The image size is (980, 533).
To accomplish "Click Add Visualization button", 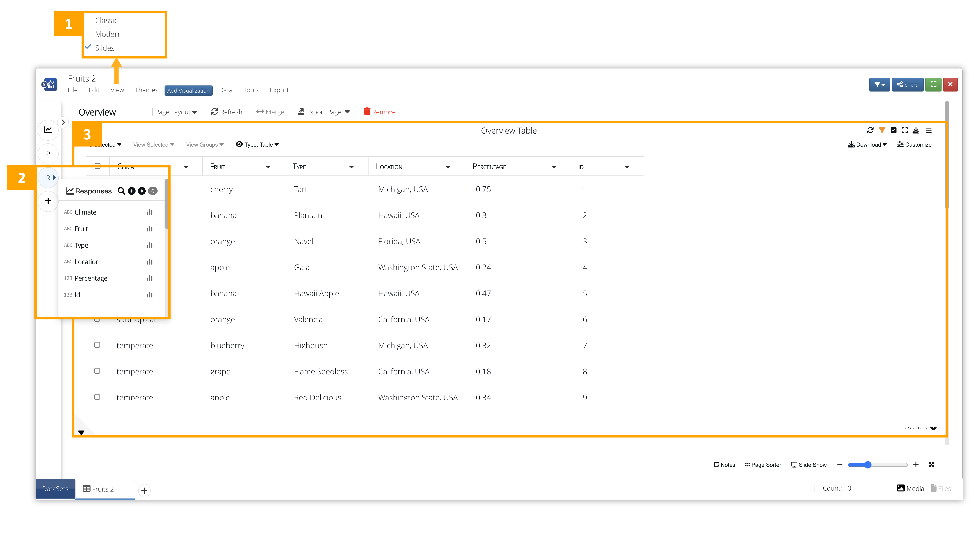I will point(188,91).
